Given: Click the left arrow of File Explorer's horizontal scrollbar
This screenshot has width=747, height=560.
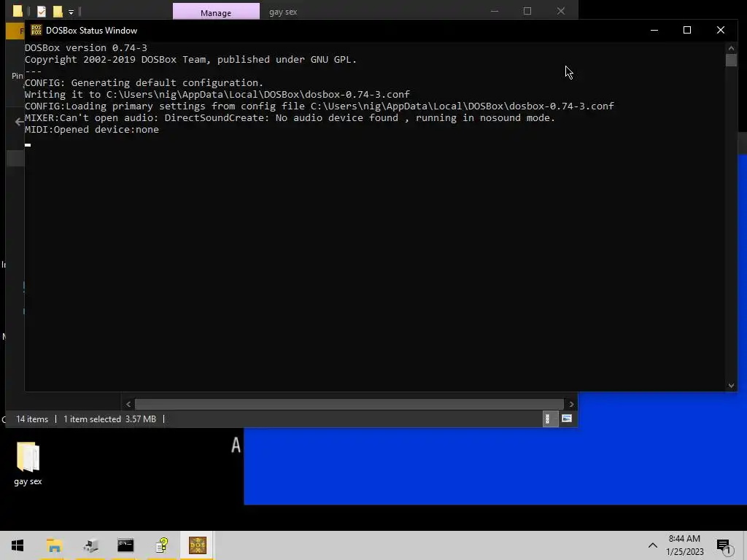Looking at the screenshot, I should click(128, 404).
